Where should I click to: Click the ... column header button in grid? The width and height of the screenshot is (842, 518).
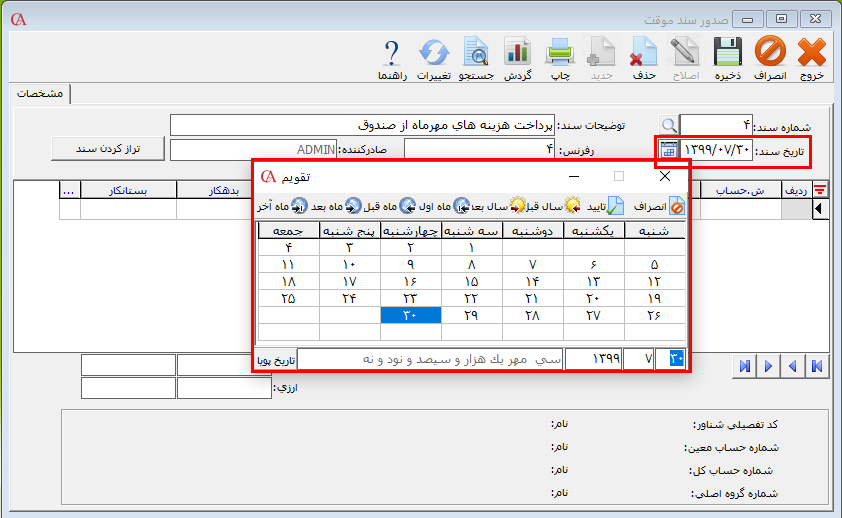[69, 190]
